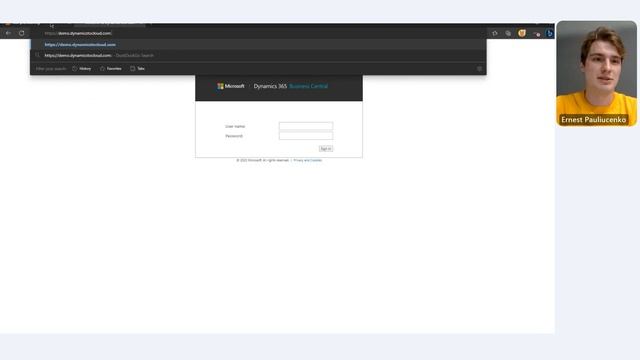Image resolution: width=640 pixels, height=360 pixels.
Task: Filter suggestions by History
Action: pyautogui.click(x=82, y=69)
